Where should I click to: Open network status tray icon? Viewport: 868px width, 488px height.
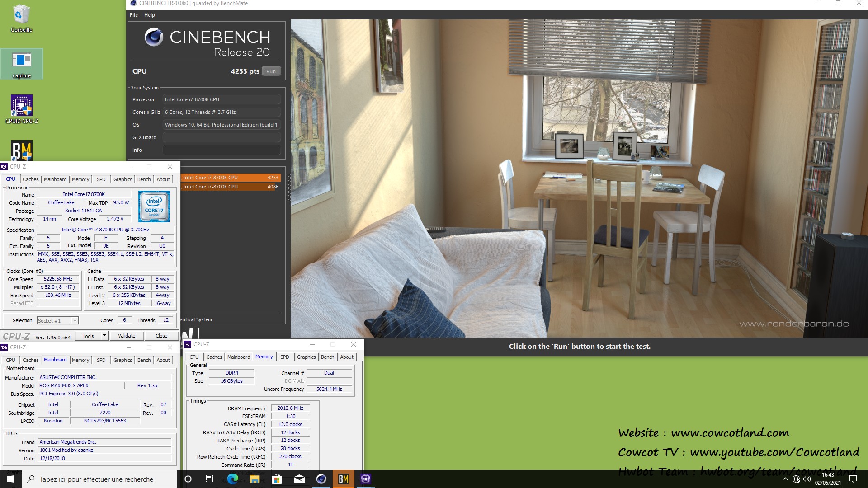point(796,479)
